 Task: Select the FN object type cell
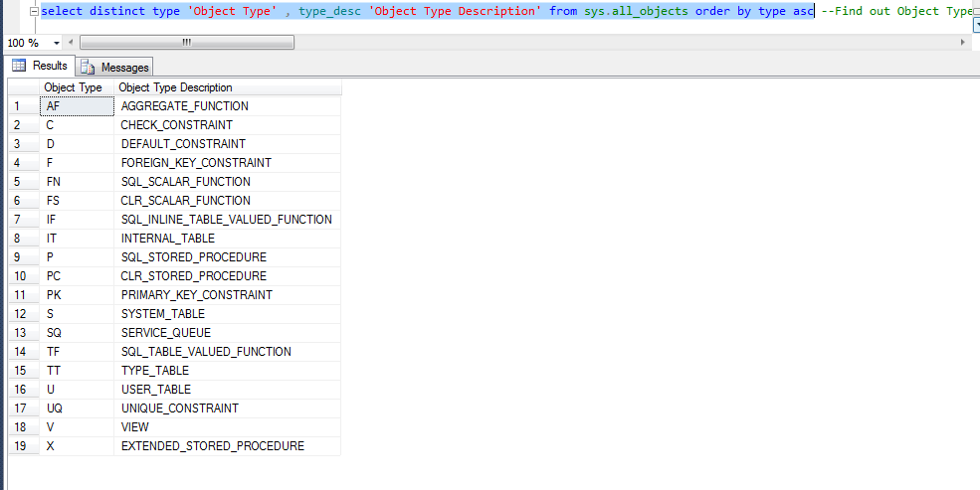click(x=77, y=182)
